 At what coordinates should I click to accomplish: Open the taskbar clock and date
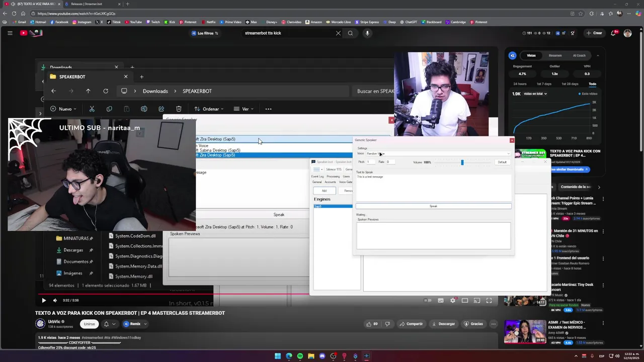632,356
